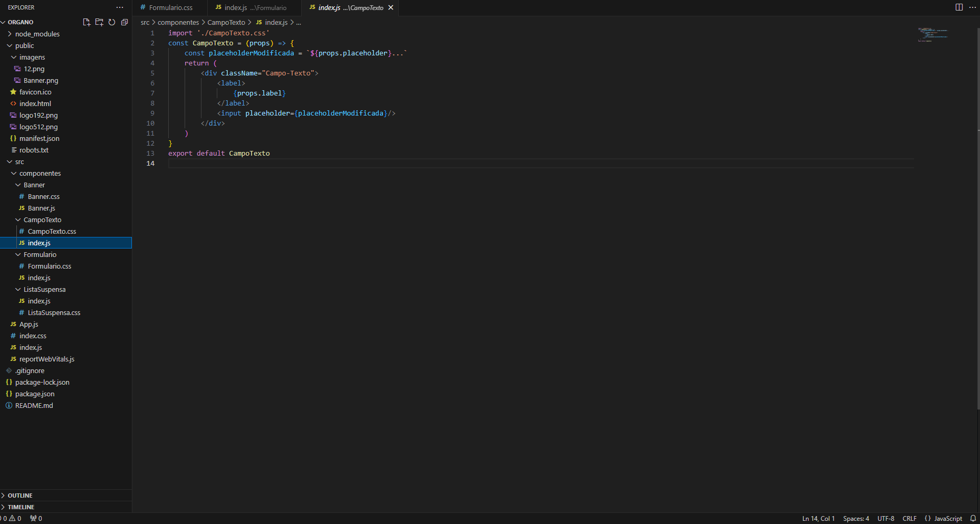Open the editor More Actions ellipsis
This screenshot has width=980, height=524.
(973, 7)
